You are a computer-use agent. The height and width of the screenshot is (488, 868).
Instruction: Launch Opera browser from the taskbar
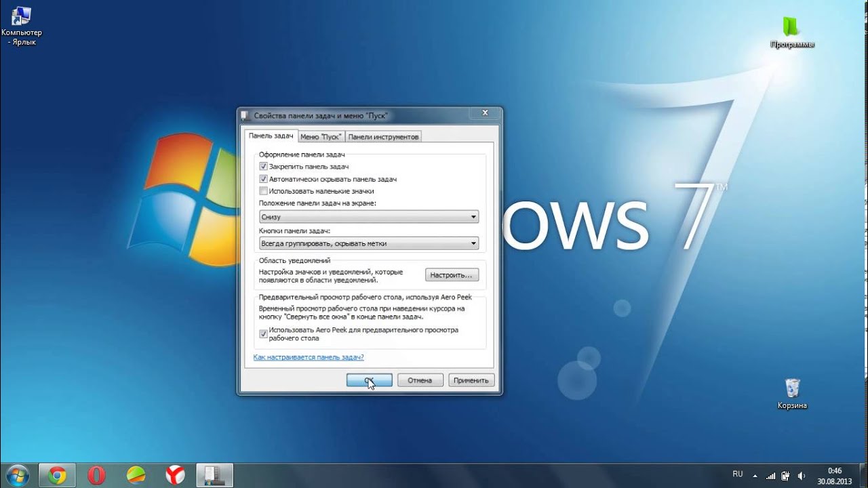point(96,476)
